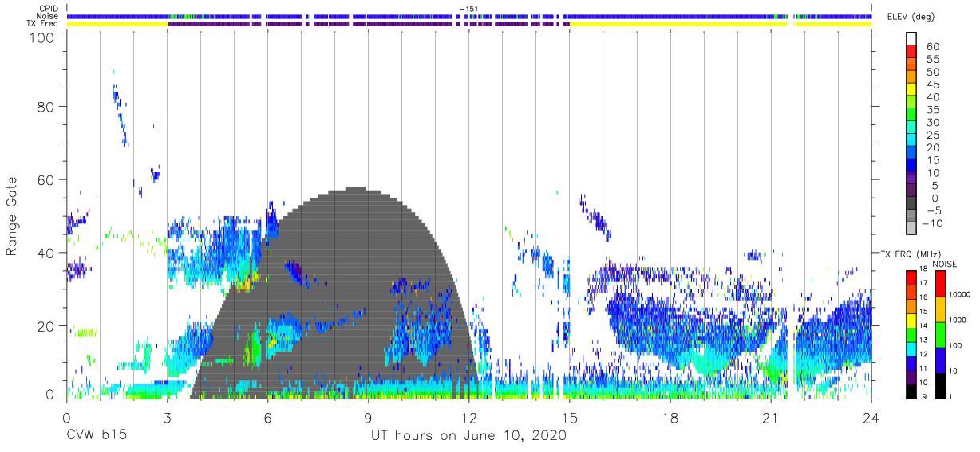The image size is (980, 452).
Task: Click the NOISE legend label '1000'
Action: click(x=958, y=320)
